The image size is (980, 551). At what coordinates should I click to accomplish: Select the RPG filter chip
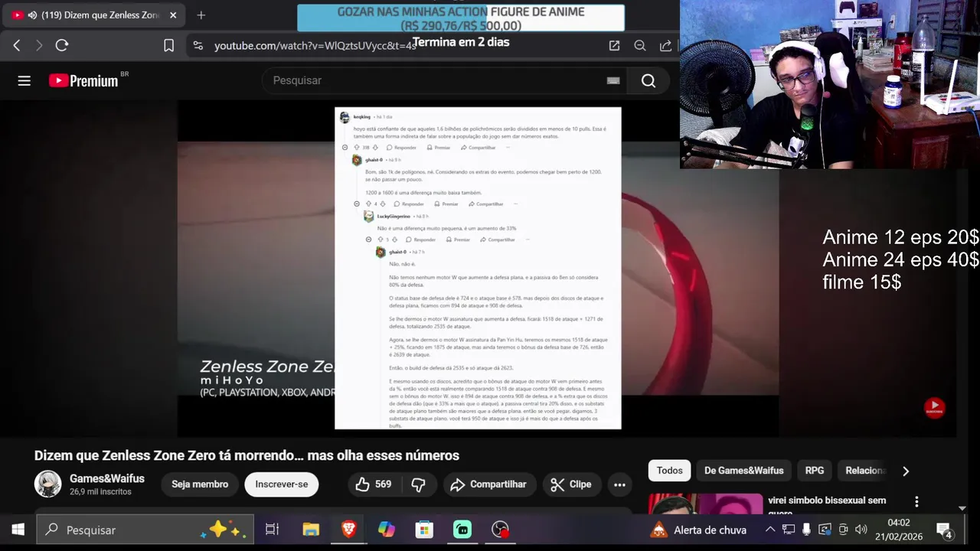click(815, 471)
